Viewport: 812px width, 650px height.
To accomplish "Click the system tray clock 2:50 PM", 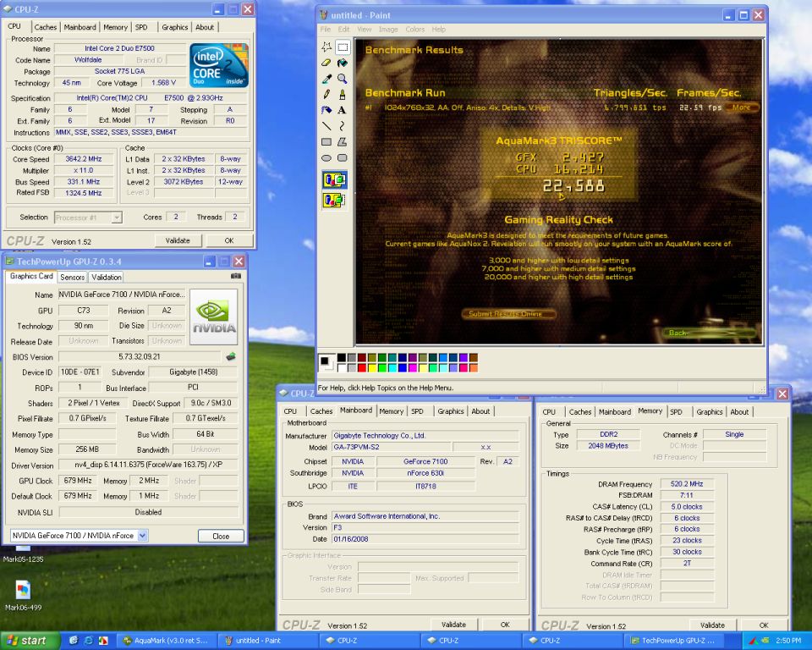I will pyautogui.click(x=788, y=641).
